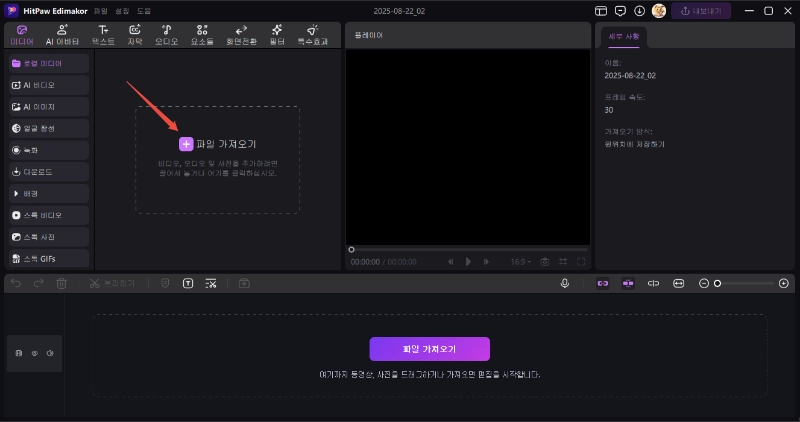Switch to the 세부 사항 tab
Screen dimensions: 800x422
[x=623, y=37]
